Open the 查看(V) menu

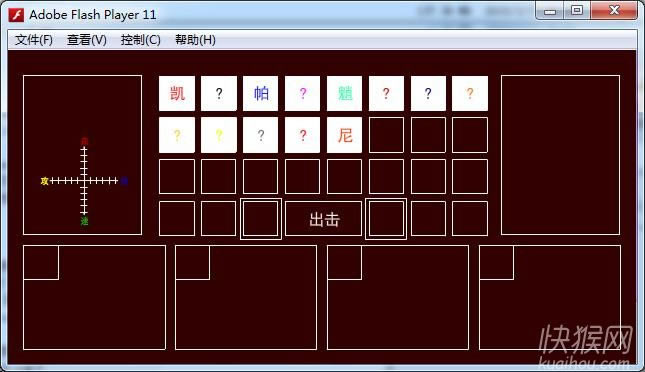coord(87,40)
